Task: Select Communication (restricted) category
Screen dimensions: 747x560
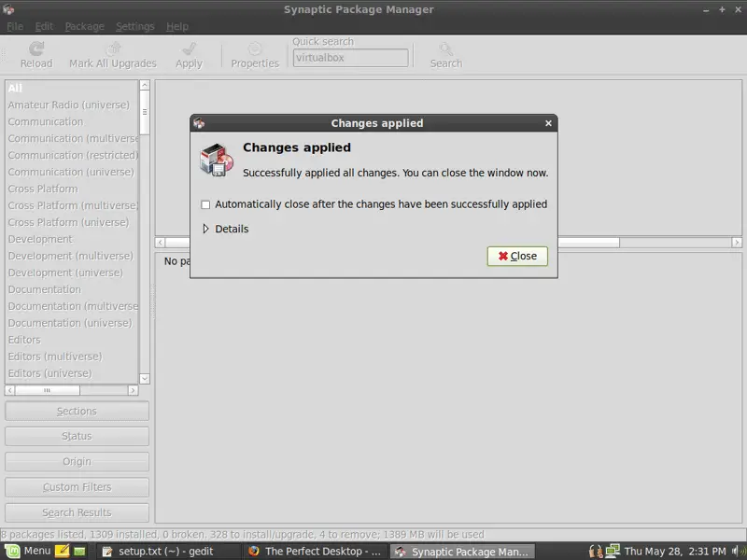Action: 72,155
